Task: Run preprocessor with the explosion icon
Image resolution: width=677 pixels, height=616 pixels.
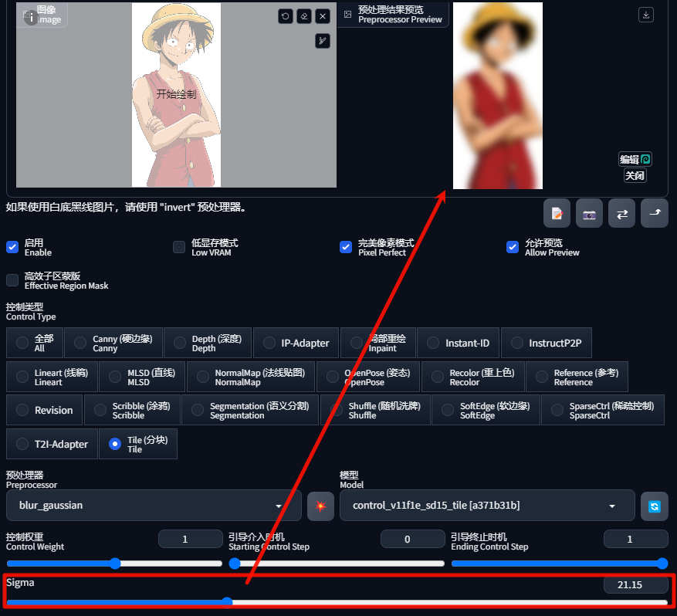Action: [321, 506]
